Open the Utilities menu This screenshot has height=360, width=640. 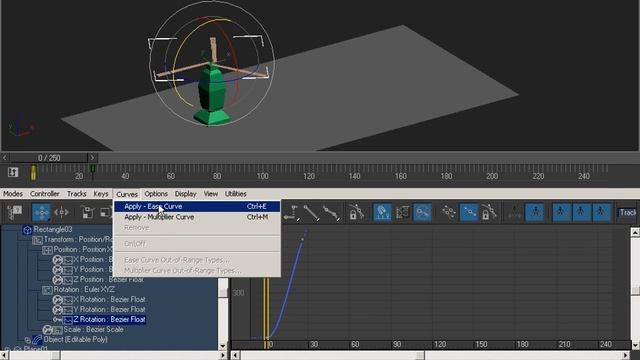pos(236,194)
